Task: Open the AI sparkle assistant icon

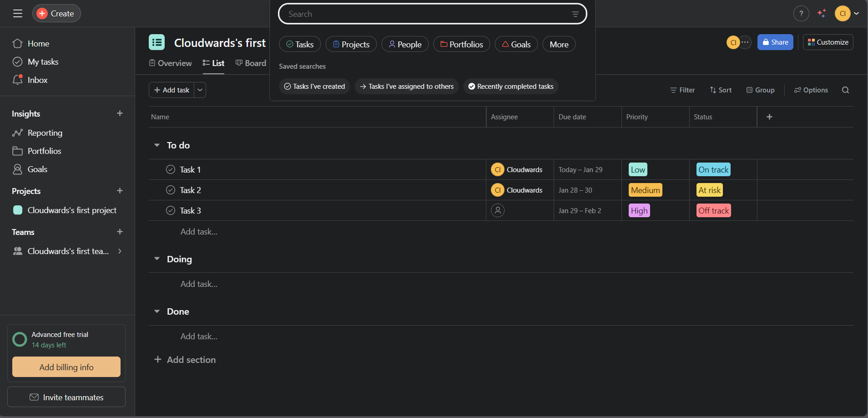Action: [822, 14]
